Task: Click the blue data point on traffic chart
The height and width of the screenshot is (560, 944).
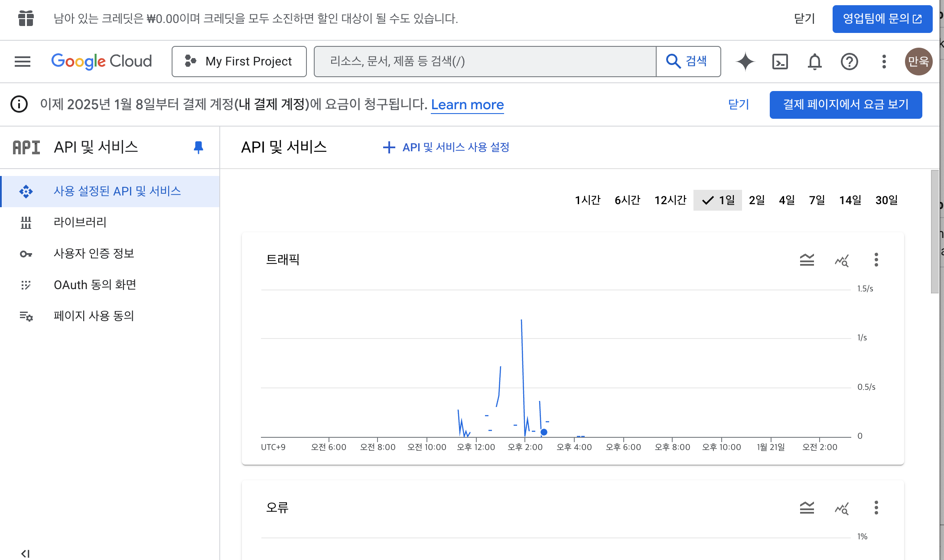Action: (x=544, y=432)
